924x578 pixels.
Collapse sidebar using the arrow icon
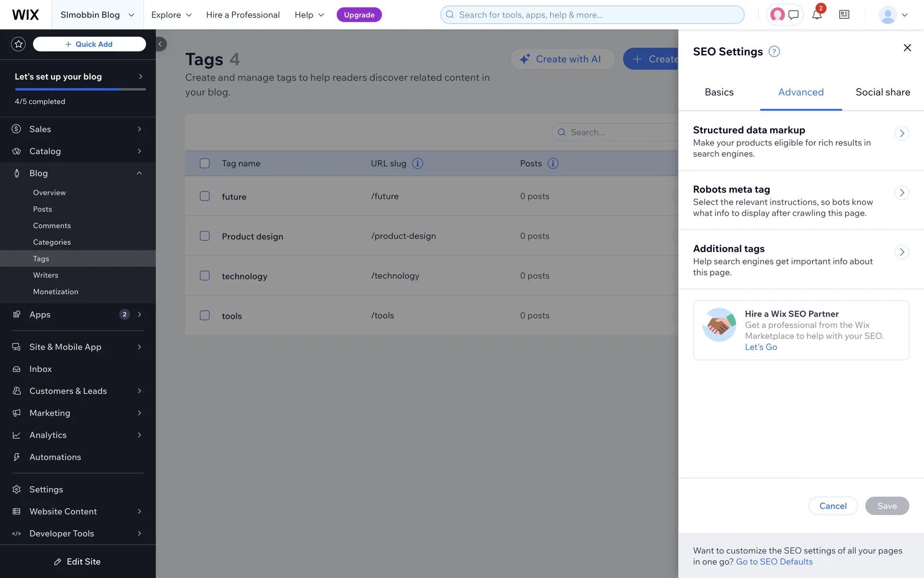tap(160, 44)
